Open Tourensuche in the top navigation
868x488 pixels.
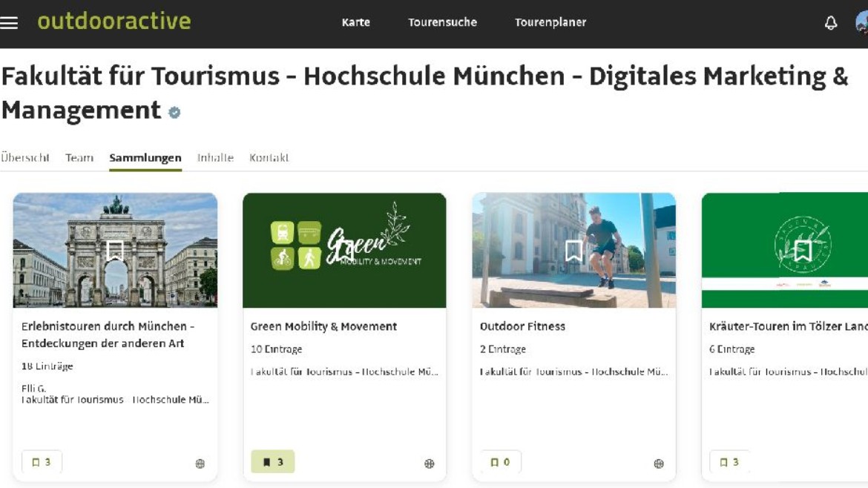coord(442,22)
